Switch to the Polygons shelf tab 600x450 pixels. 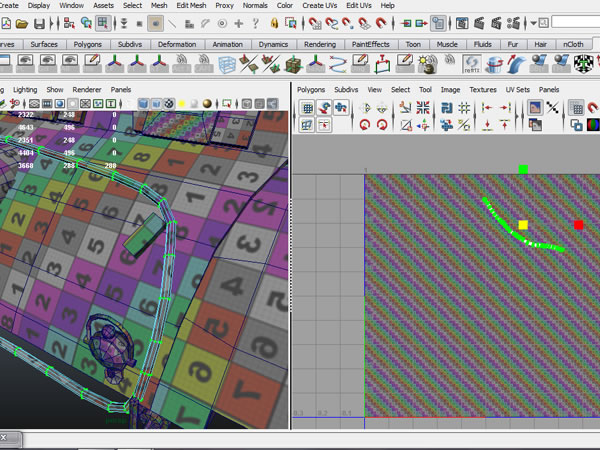point(88,44)
